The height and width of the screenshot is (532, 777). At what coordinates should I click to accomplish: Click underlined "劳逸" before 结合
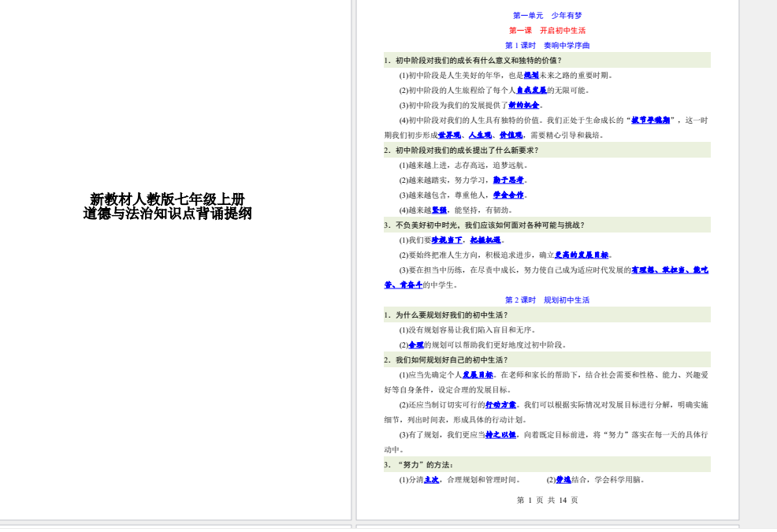tap(563, 479)
